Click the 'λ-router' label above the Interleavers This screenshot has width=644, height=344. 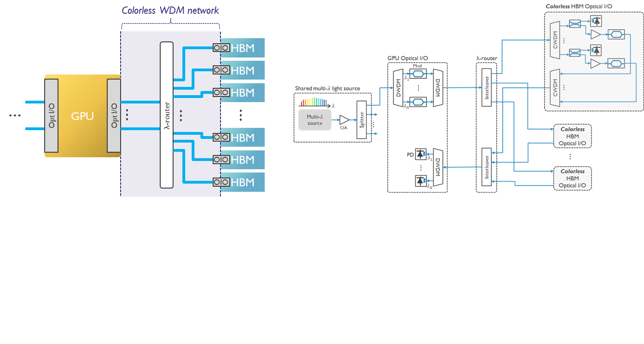click(487, 58)
